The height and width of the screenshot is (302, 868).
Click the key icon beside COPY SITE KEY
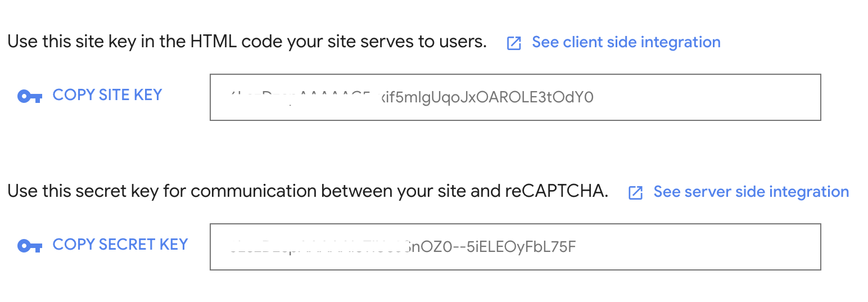[x=30, y=96]
